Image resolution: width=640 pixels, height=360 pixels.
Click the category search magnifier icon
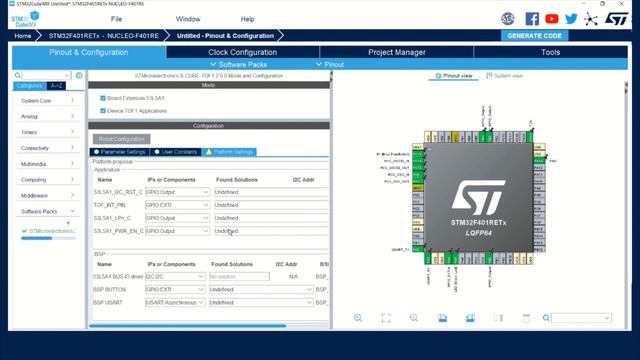point(18,76)
